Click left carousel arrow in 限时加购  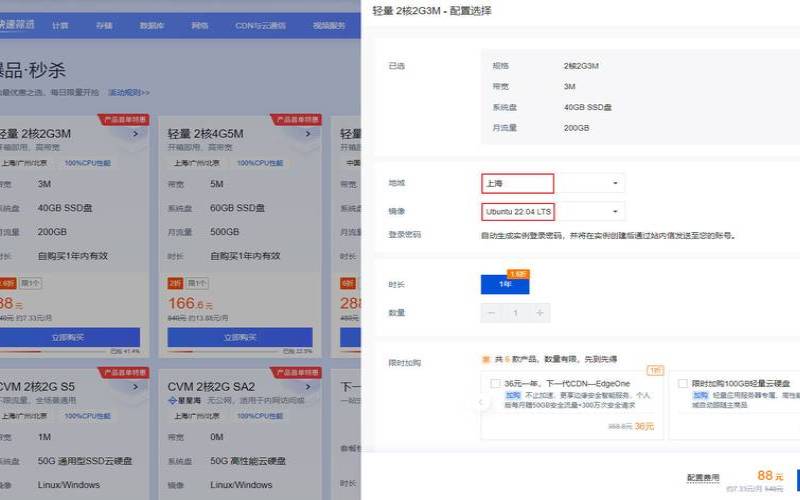tap(479, 402)
